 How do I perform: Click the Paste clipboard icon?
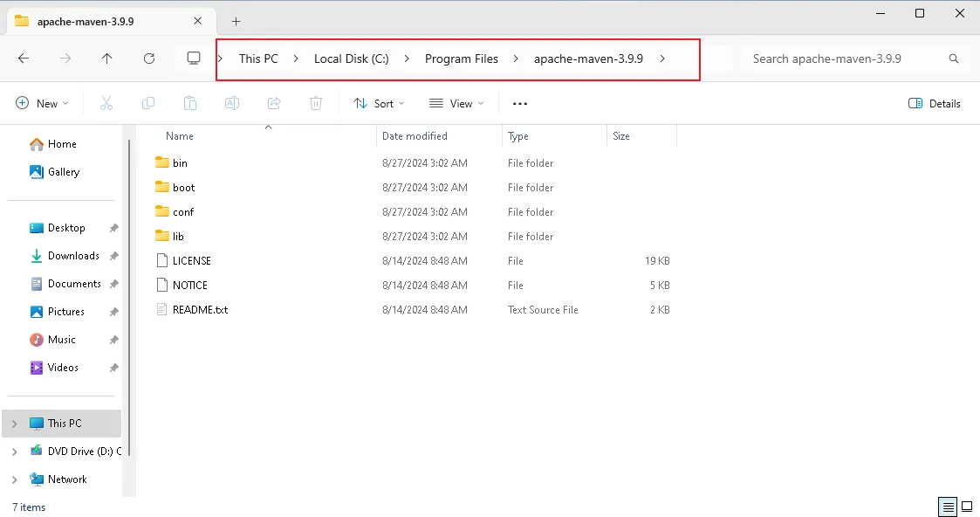(x=190, y=103)
